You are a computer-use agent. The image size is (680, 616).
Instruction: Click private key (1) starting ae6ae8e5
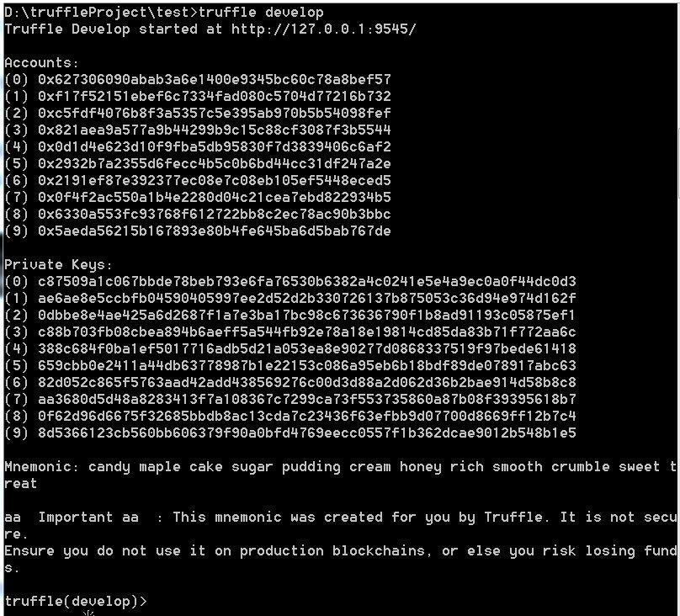pos(307,298)
